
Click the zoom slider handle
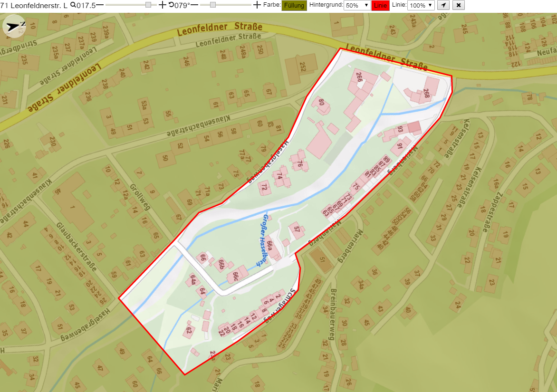(x=148, y=5)
